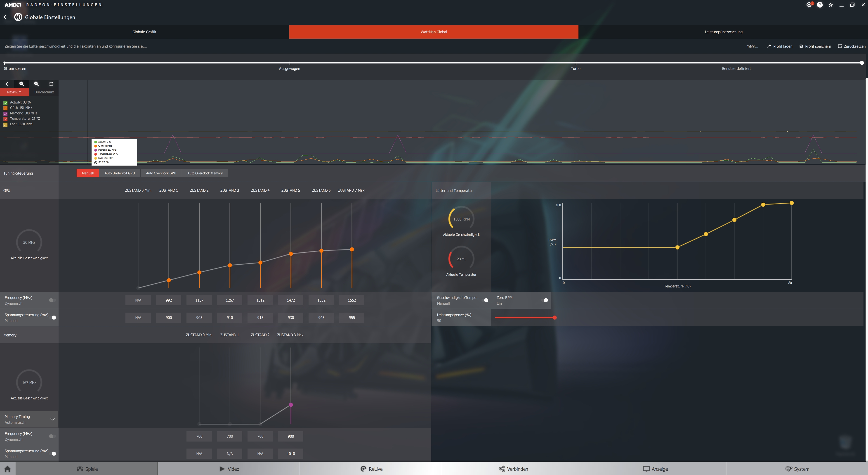868x475 pixels.
Task: Switch chart to Durchschnitt mode
Action: pos(44,92)
